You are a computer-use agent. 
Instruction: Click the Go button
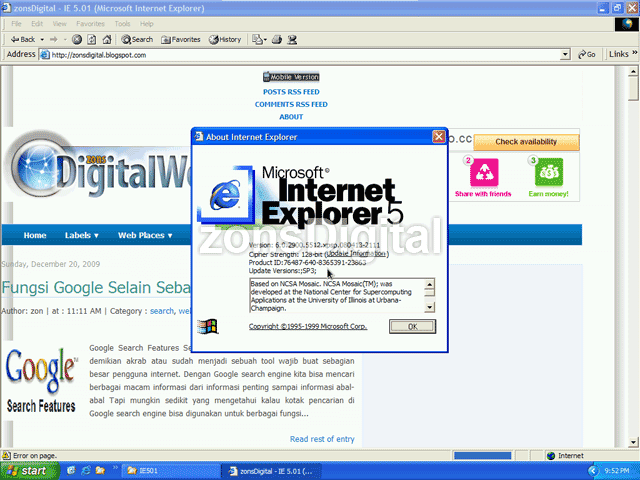pos(587,54)
